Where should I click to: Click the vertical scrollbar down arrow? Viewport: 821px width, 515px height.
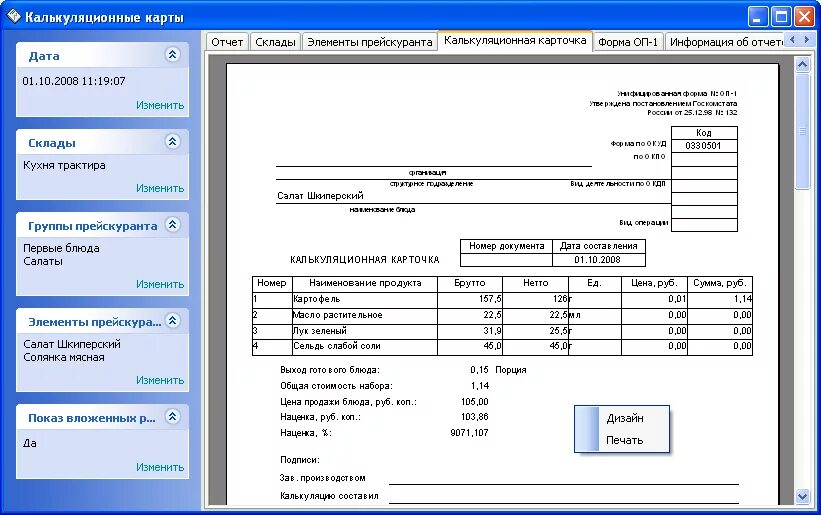[802, 496]
